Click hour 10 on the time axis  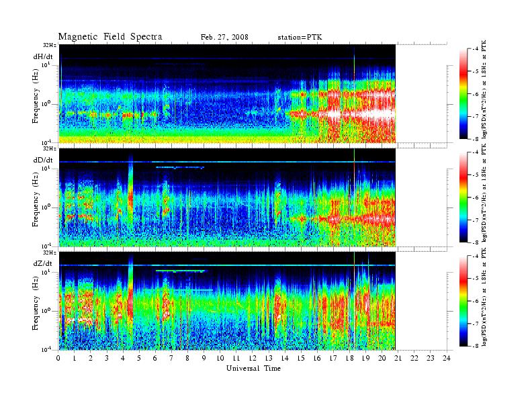(x=220, y=359)
